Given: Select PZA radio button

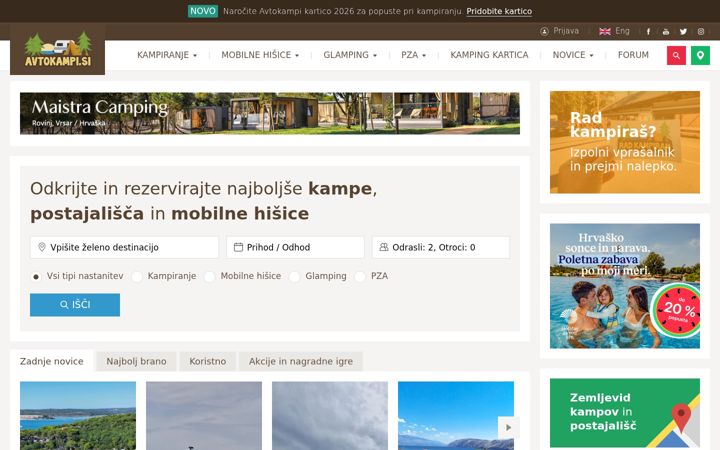Looking at the screenshot, I should click(x=360, y=276).
